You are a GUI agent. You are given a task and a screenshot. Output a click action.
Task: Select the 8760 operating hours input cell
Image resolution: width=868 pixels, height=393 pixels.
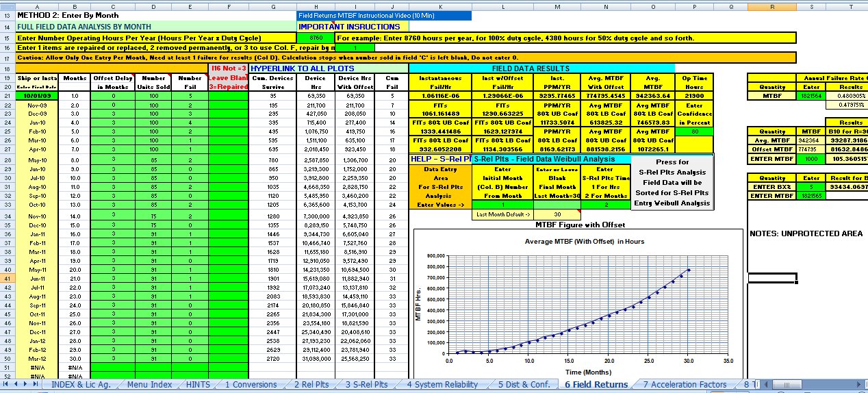pyautogui.click(x=316, y=38)
